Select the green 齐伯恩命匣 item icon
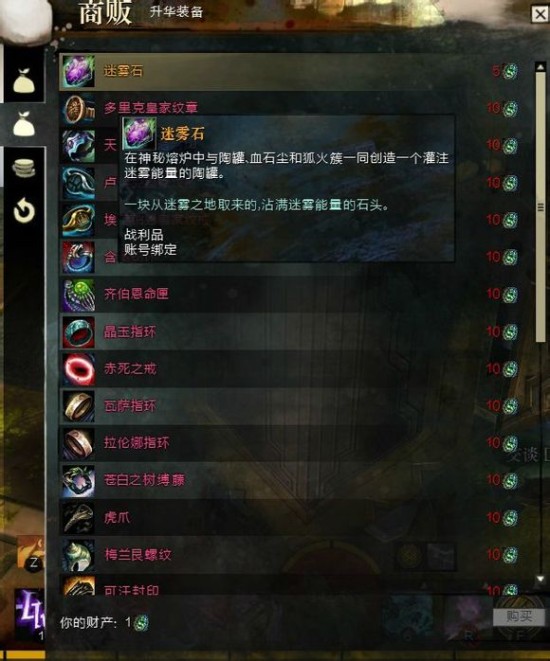550x661 pixels. [x=78, y=295]
